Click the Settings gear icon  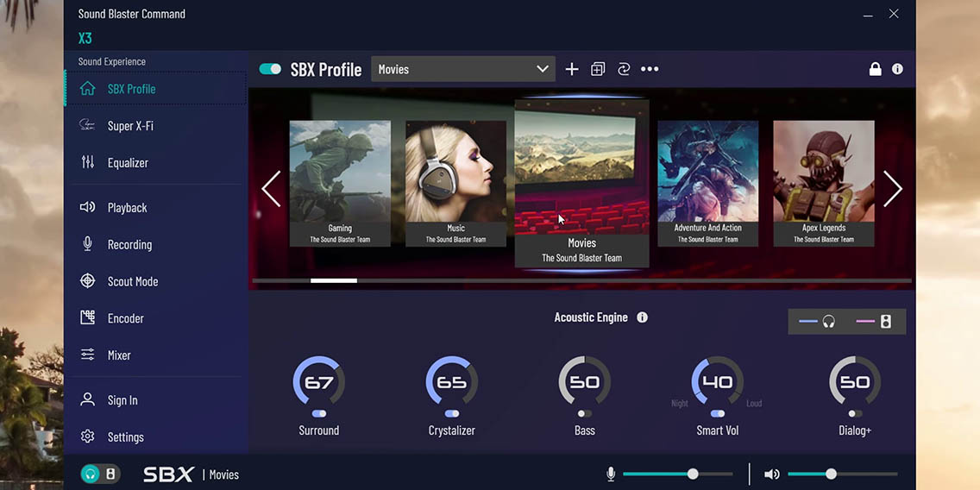pos(87,437)
